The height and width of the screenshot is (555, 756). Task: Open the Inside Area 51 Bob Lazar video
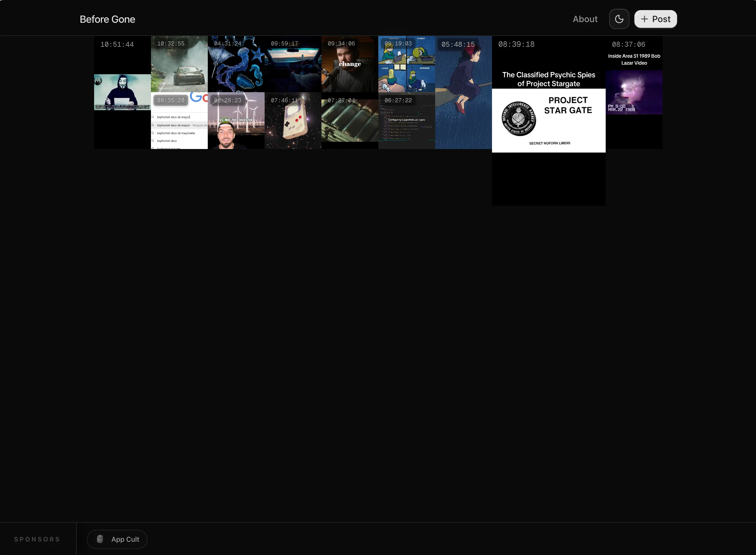point(634,92)
